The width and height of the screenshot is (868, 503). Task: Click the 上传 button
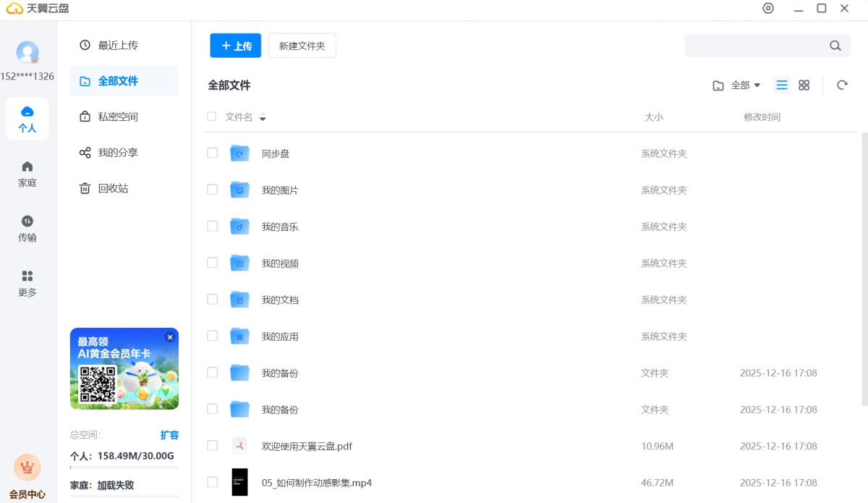(x=236, y=46)
